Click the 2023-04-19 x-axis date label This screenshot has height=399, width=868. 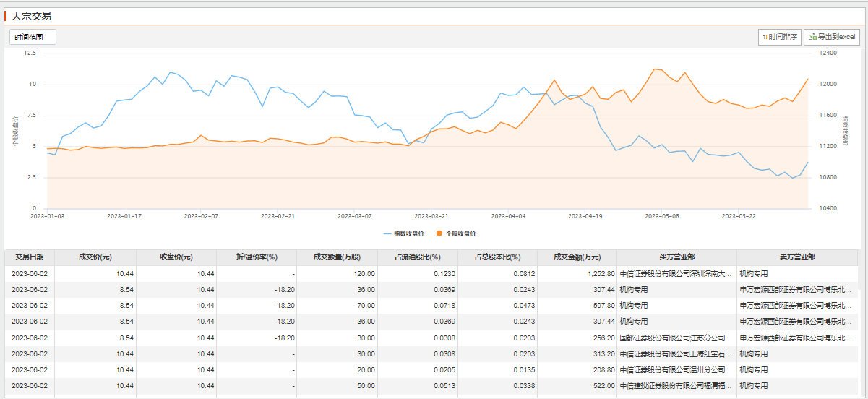(x=585, y=215)
